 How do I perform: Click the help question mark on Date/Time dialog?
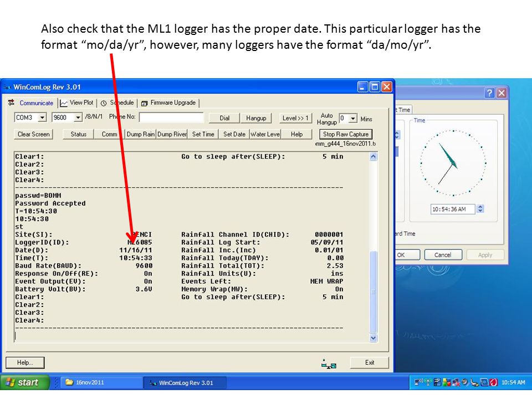coord(489,93)
